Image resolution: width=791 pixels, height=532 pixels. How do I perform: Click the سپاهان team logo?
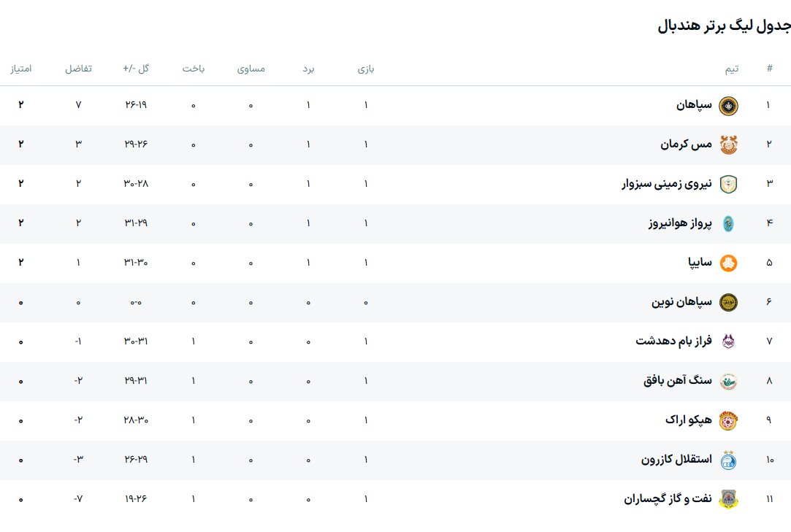728,106
